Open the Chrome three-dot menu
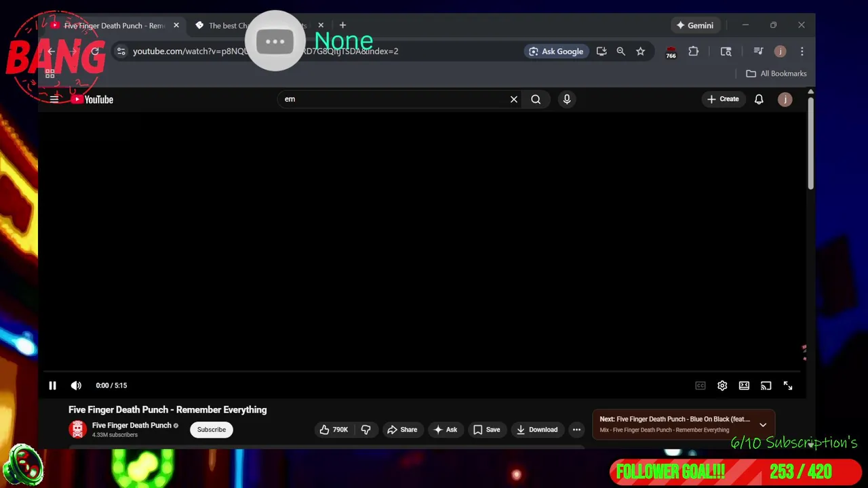 [x=802, y=52]
